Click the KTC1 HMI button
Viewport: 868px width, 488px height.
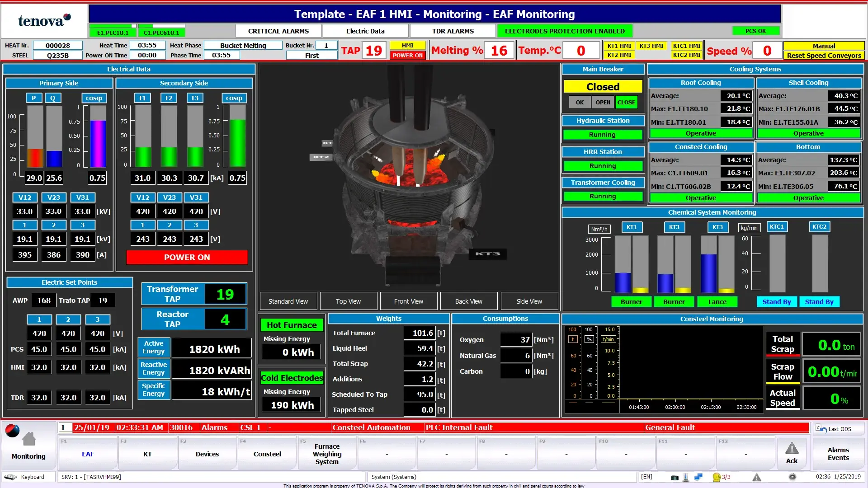click(x=686, y=46)
